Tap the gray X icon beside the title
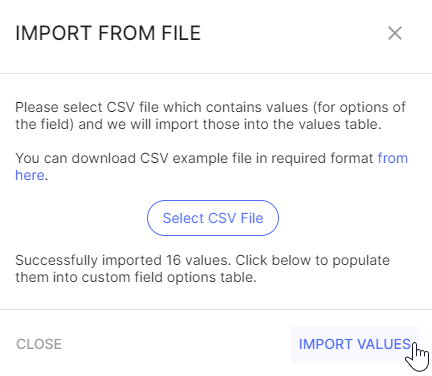 (x=395, y=33)
